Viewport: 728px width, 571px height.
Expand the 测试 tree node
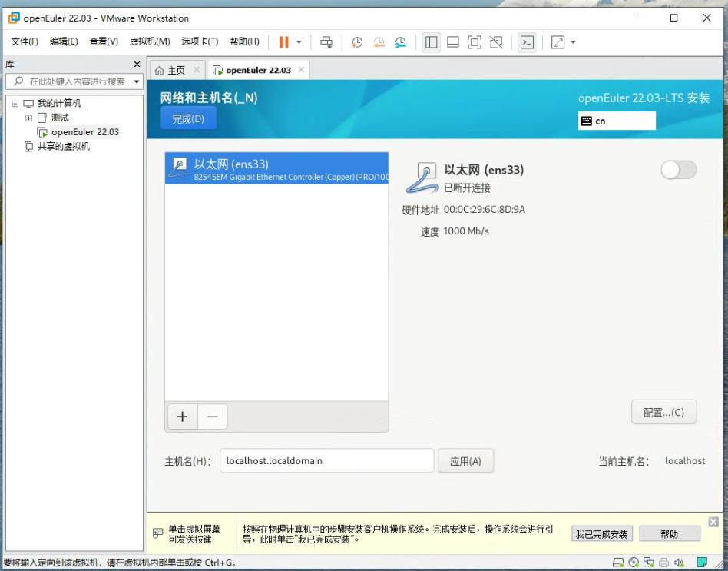click(28, 118)
